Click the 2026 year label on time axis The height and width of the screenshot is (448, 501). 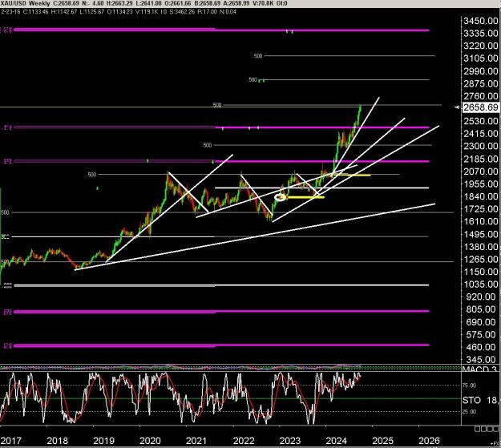point(429,441)
